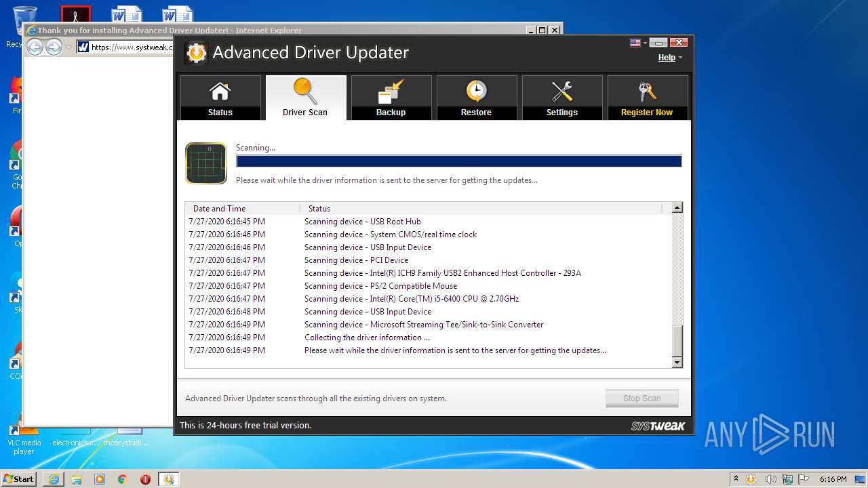868x488 pixels.
Task: Click the systweak site favicon in the address bar
Action: coord(83,47)
